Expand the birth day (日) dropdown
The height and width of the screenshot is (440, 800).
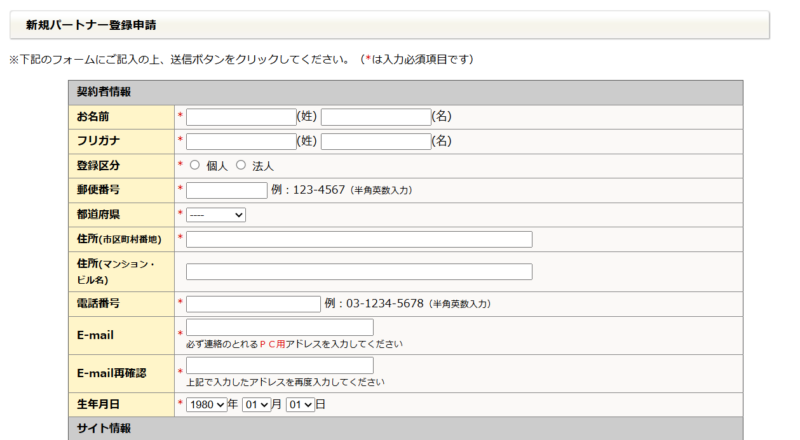(300, 404)
